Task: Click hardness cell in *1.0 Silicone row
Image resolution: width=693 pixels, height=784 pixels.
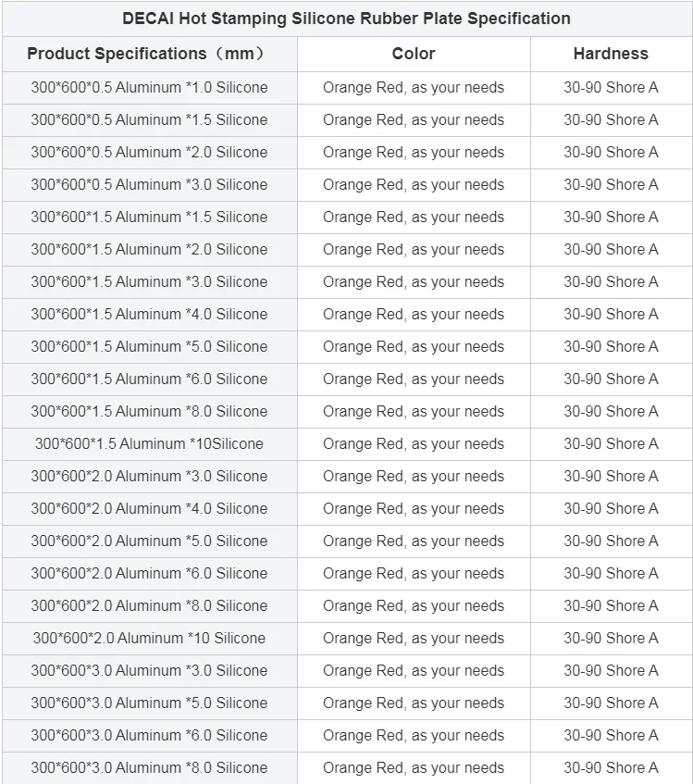Action: tap(611, 88)
